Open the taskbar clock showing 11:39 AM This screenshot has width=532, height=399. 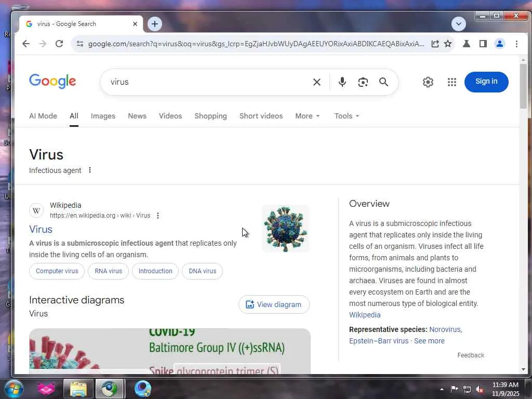pos(506,389)
